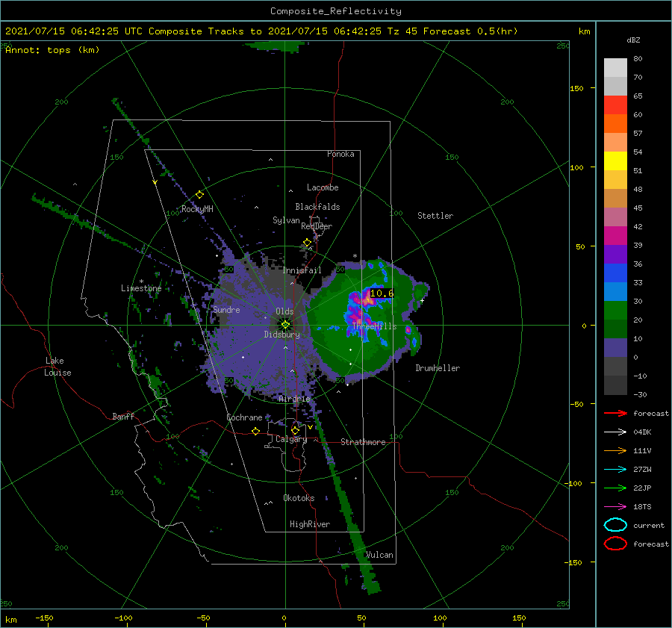The width and height of the screenshot is (672, 628).
Task: Click the Vulcan city label
Action: tap(379, 555)
